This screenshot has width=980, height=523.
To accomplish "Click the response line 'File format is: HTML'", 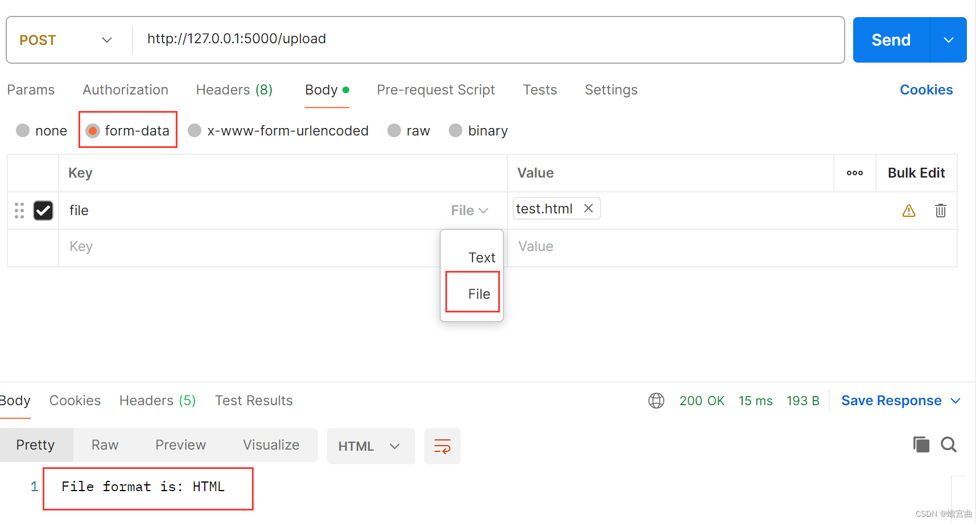I will coord(143,487).
